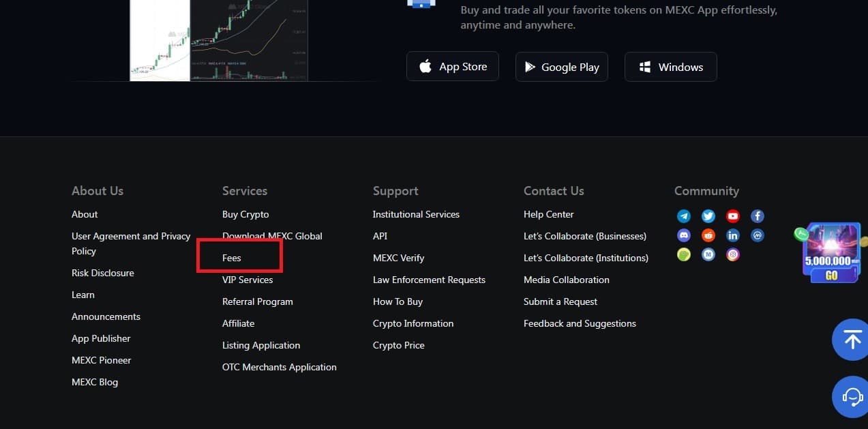868x429 pixels.
Task: Open the Facebook page icon
Action: pos(758,216)
